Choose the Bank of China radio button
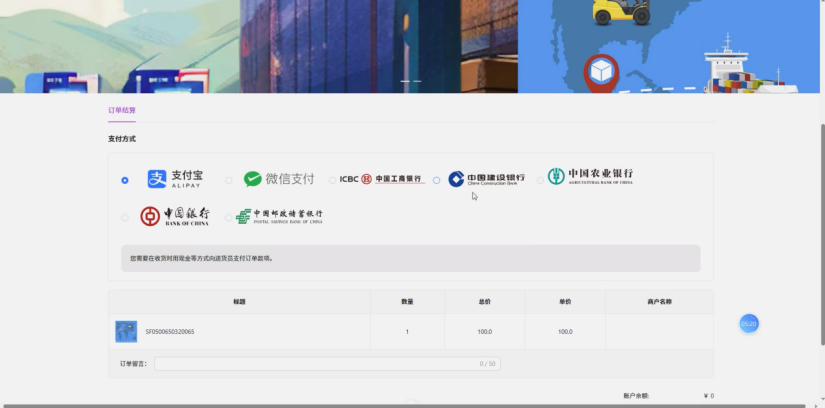Image resolution: width=825 pixels, height=408 pixels. tap(125, 217)
